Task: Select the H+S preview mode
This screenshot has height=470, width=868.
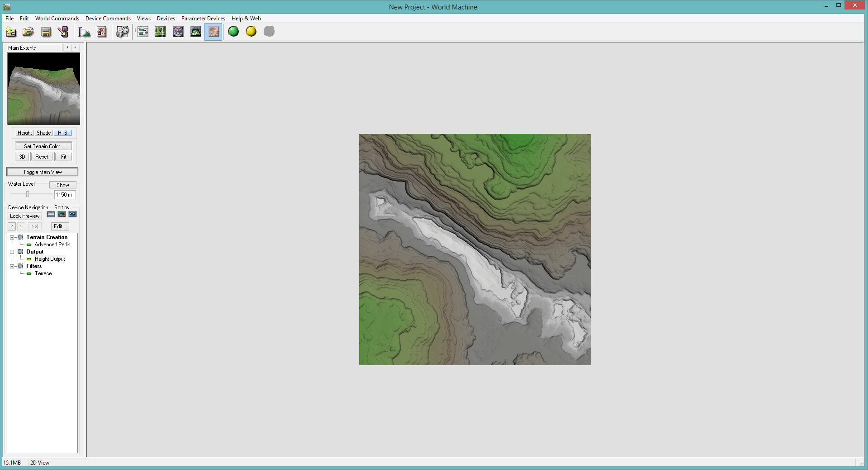Action: [62, 133]
